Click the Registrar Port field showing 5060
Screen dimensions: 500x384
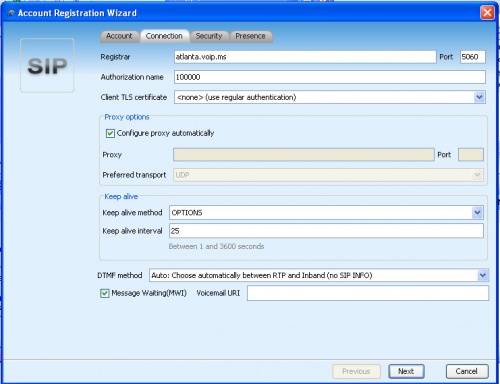click(x=473, y=57)
